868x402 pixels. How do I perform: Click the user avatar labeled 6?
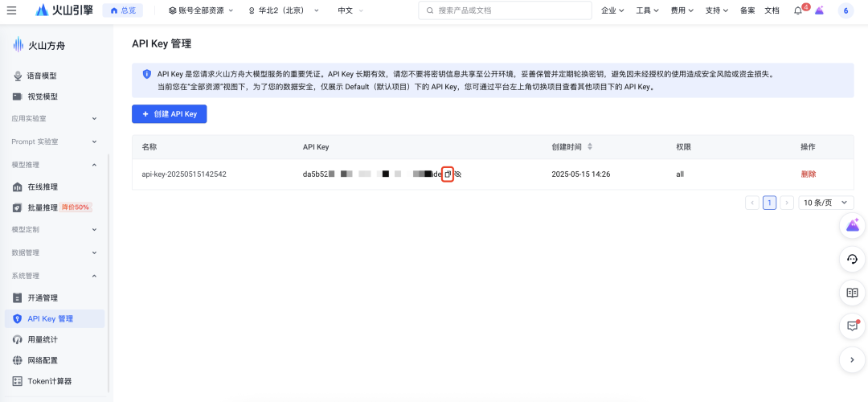(x=845, y=10)
